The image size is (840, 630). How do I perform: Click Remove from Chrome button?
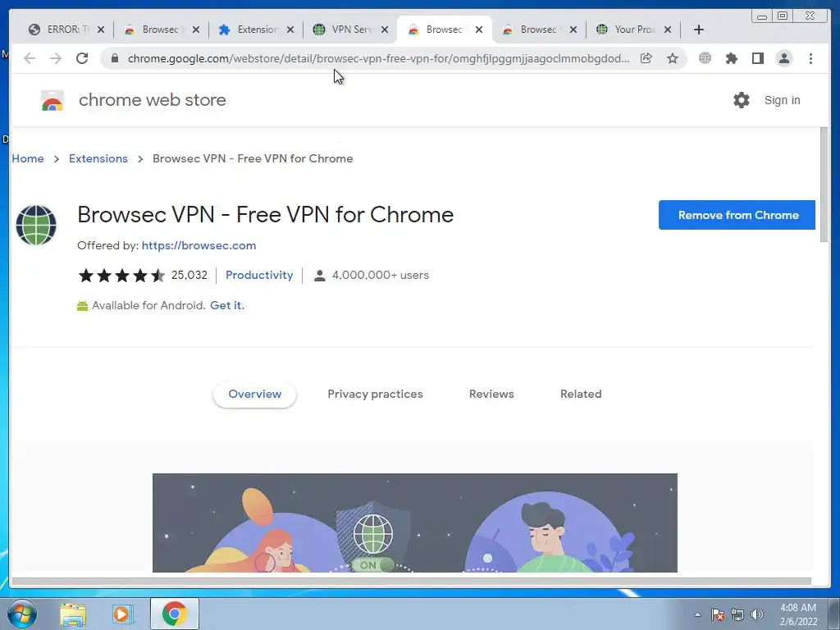(737, 215)
